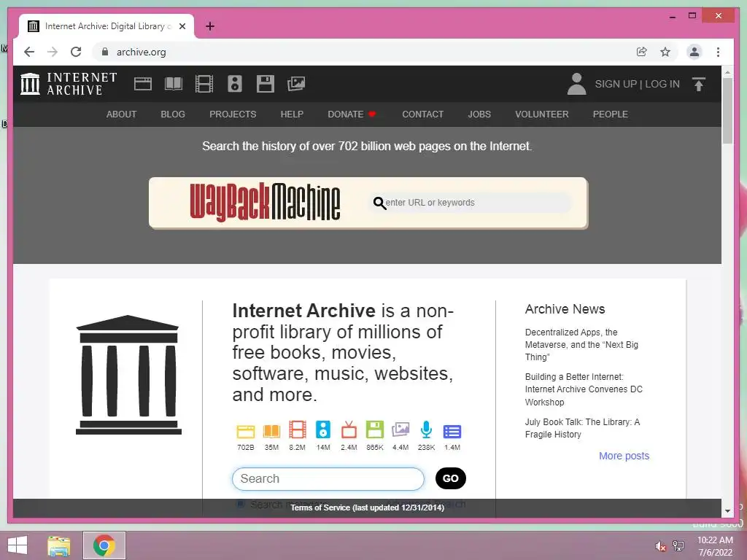Click the site lock icon in address bar
The image size is (747, 560).
105,52
